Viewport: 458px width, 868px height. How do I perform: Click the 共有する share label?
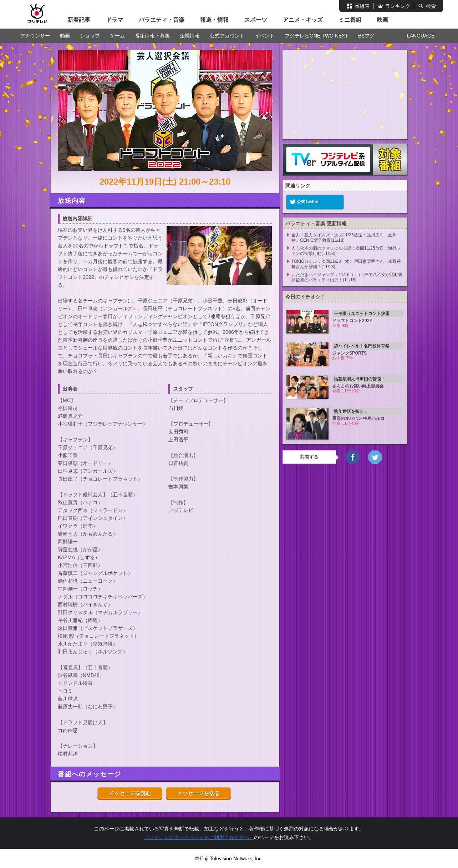pos(309,457)
